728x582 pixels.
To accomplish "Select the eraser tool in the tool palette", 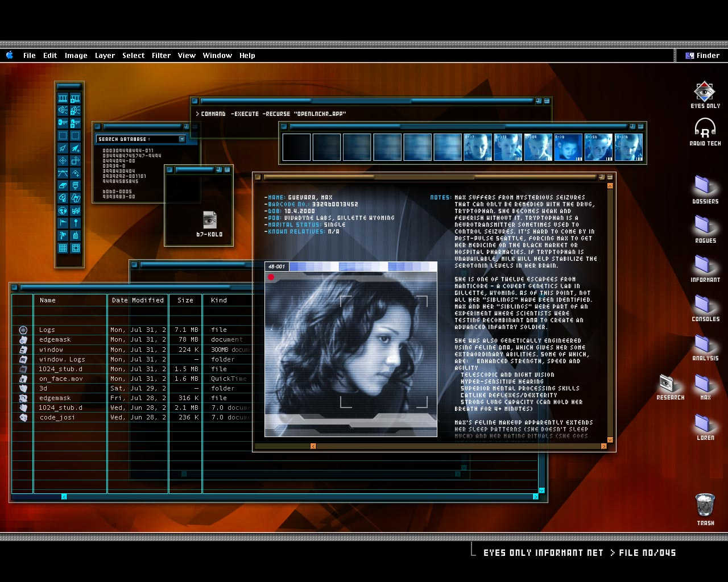I will [63, 185].
